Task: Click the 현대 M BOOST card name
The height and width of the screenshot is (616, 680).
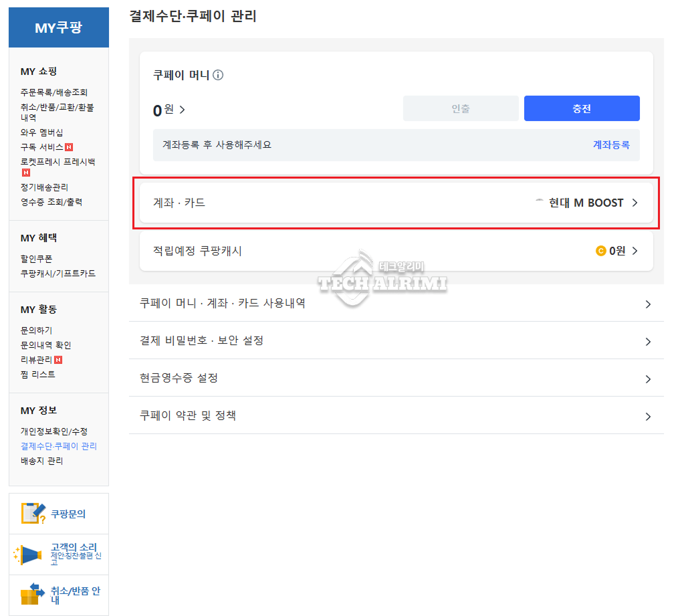Action: pos(586,203)
